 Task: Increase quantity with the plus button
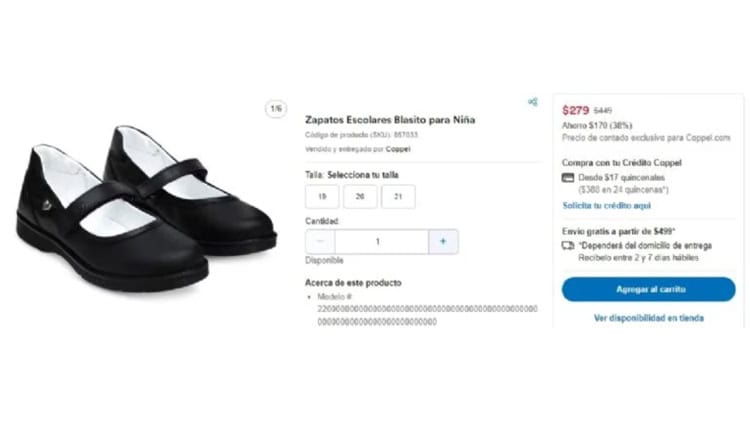(443, 241)
